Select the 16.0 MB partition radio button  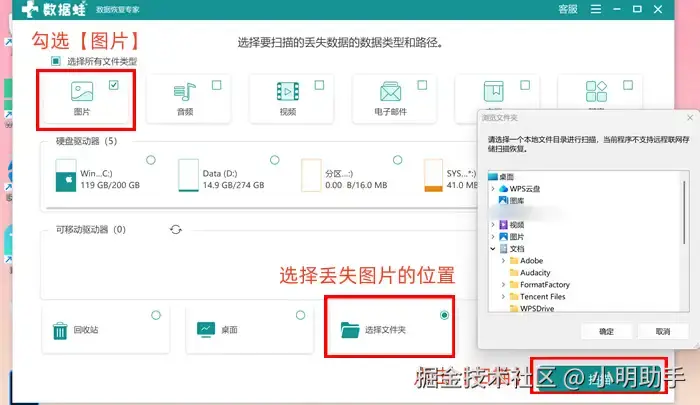[397, 160]
